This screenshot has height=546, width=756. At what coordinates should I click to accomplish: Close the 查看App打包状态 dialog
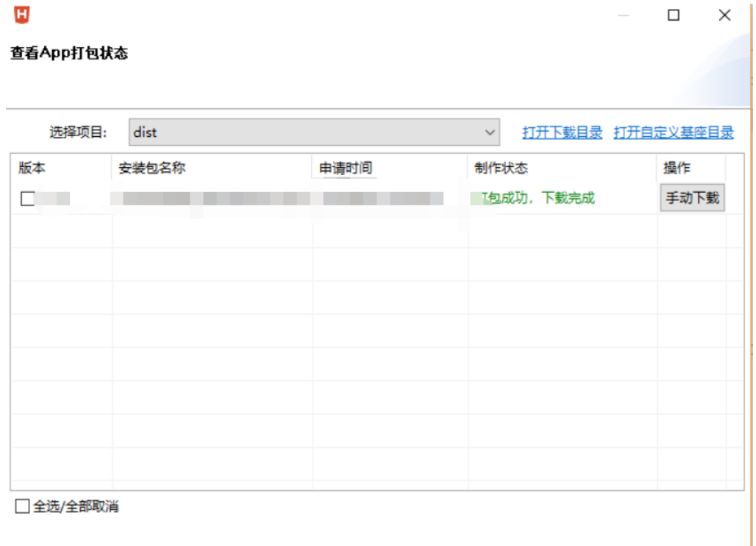pos(724,15)
